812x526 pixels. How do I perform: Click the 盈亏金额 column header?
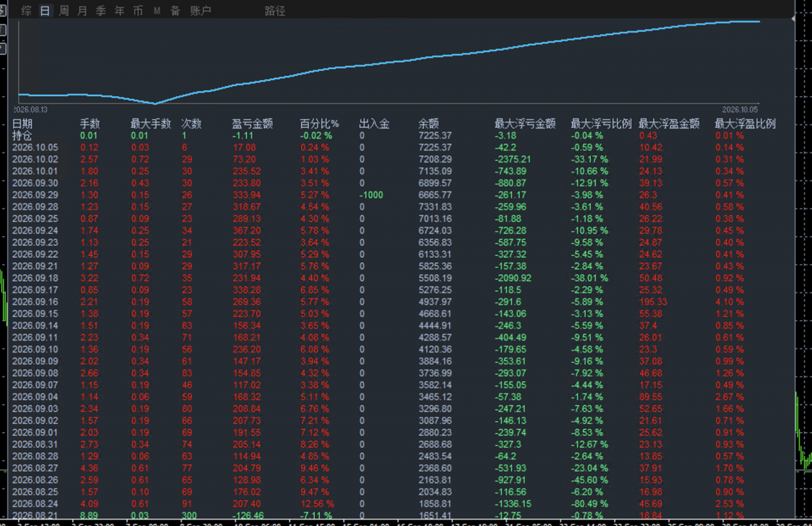click(252, 124)
